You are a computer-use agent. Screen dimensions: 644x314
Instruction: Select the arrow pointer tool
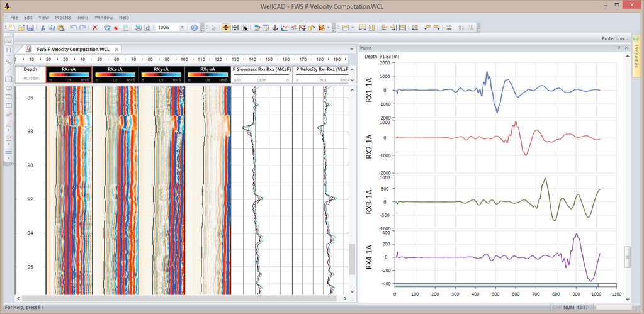[x=213, y=28]
